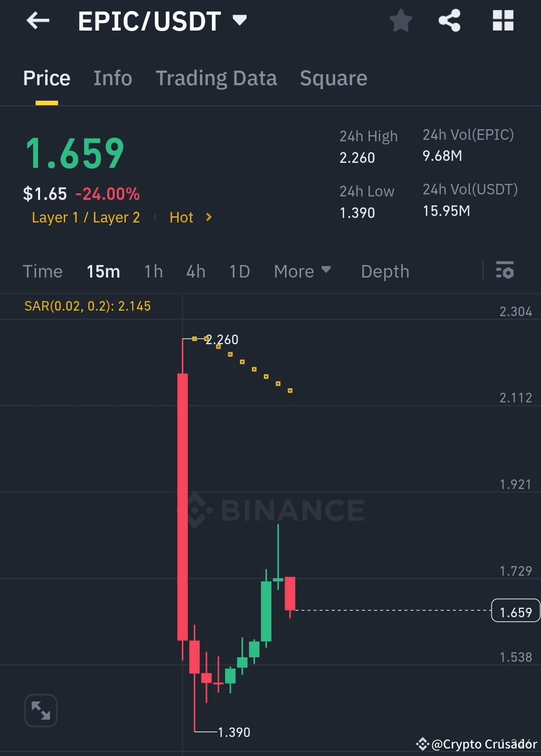Expand the Hot category chevron
541x756 pixels.
[208, 217]
